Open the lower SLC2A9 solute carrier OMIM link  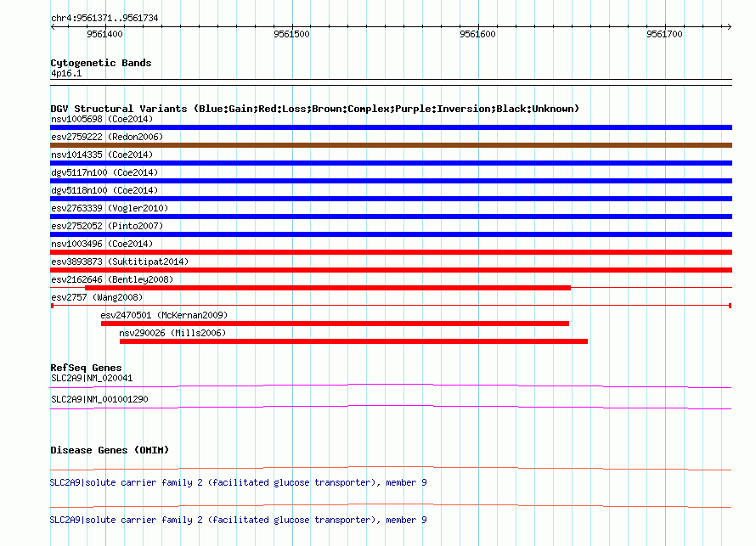(238, 520)
